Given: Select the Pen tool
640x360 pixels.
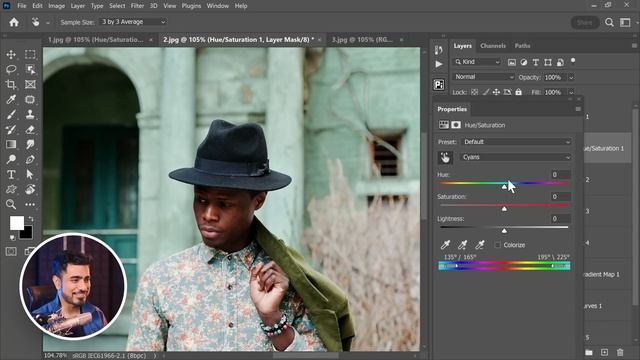Looking at the screenshot, I should click(30, 160).
